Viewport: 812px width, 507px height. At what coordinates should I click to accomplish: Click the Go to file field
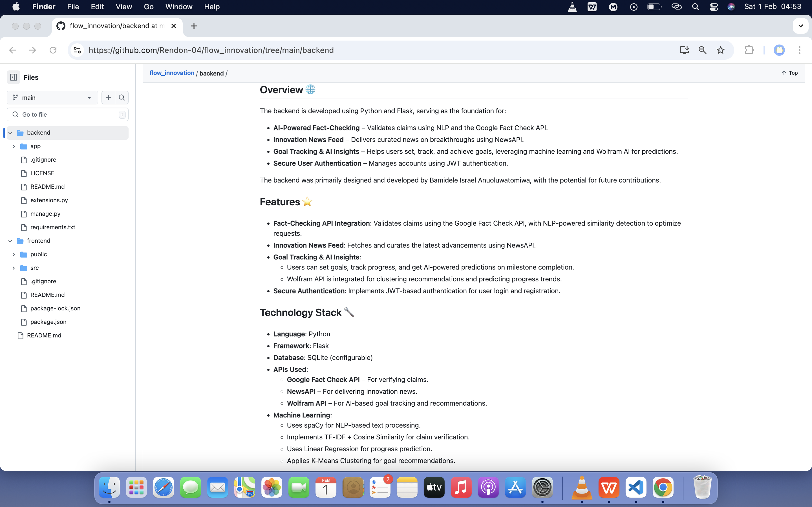[x=67, y=115]
